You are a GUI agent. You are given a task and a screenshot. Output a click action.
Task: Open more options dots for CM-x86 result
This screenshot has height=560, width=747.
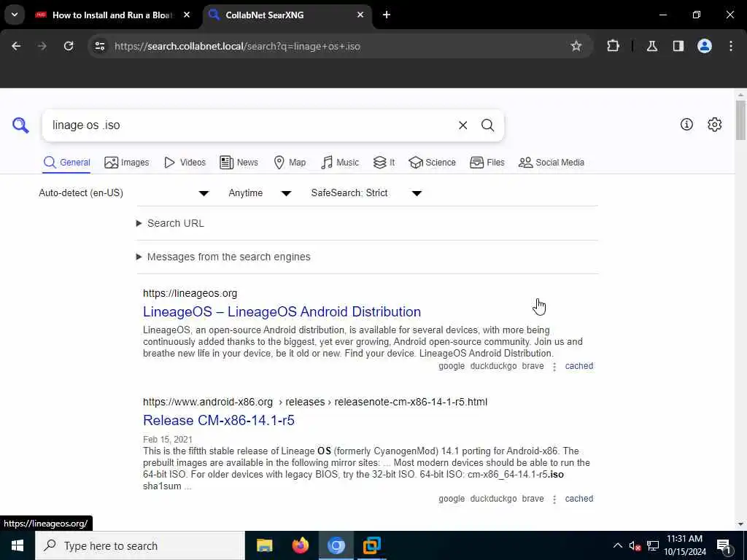tap(554, 499)
